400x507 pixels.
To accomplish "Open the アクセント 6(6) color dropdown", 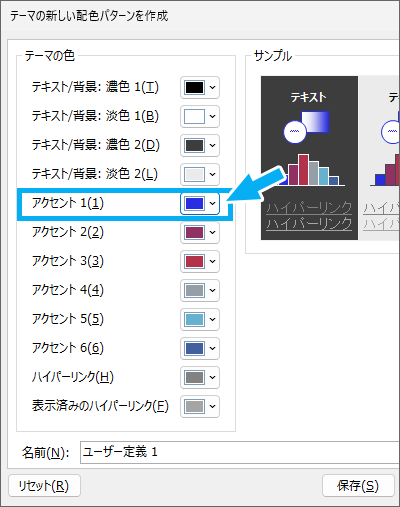I will (x=200, y=348).
